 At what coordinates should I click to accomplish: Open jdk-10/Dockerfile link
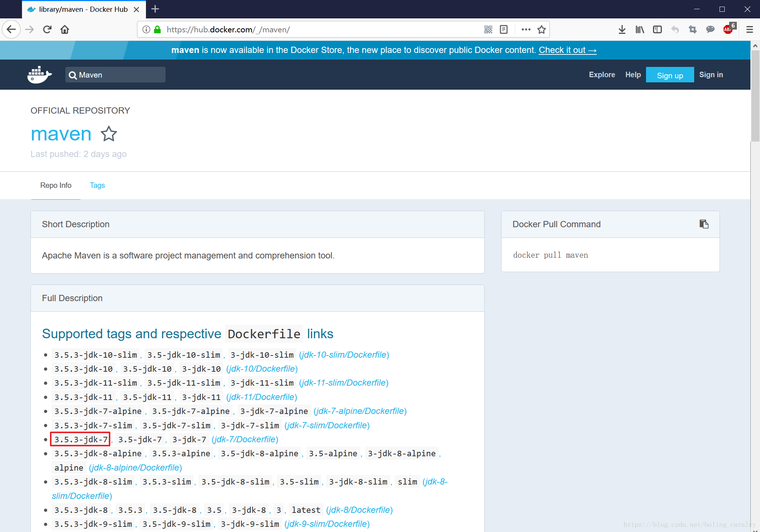[262, 369]
